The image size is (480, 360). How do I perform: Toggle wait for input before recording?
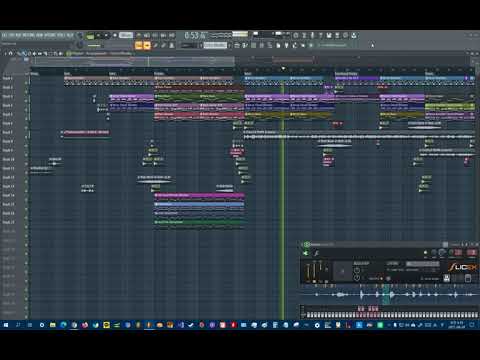[147, 35]
